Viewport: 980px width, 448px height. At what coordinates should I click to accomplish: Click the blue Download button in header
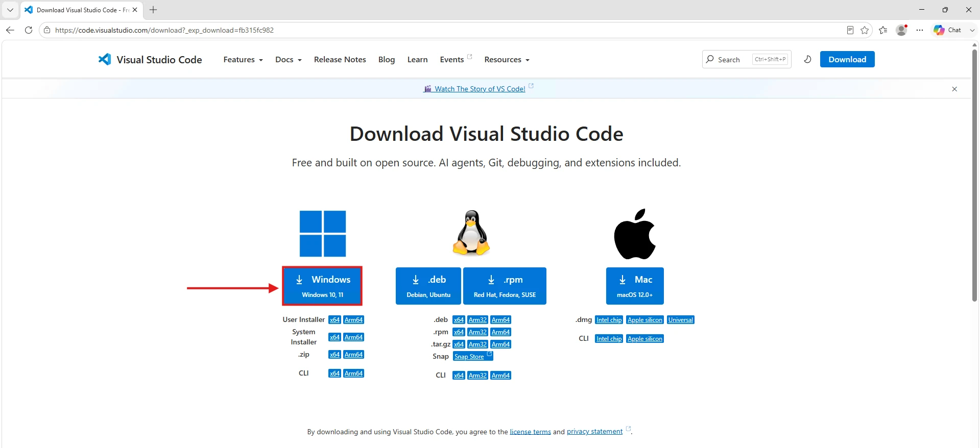[847, 59]
